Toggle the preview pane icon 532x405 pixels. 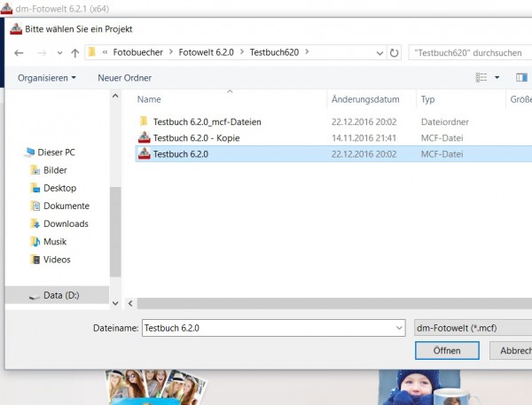[521, 78]
